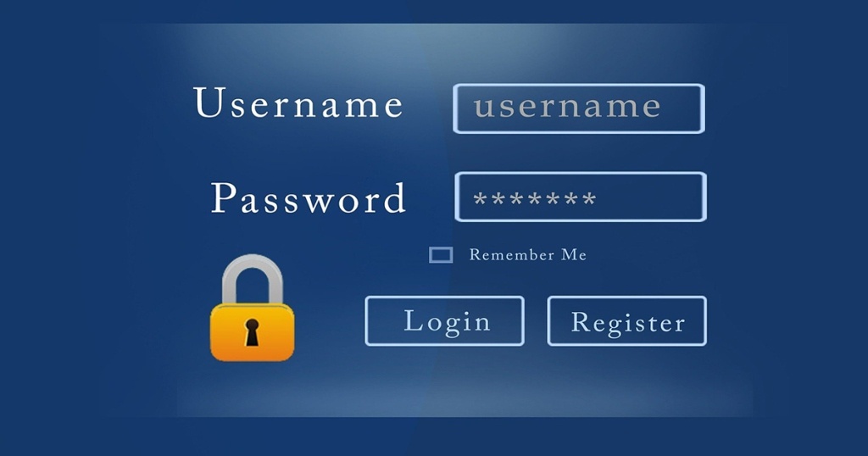Click the word "Me" next to the checkbox
868x456 pixels.
[x=574, y=254]
